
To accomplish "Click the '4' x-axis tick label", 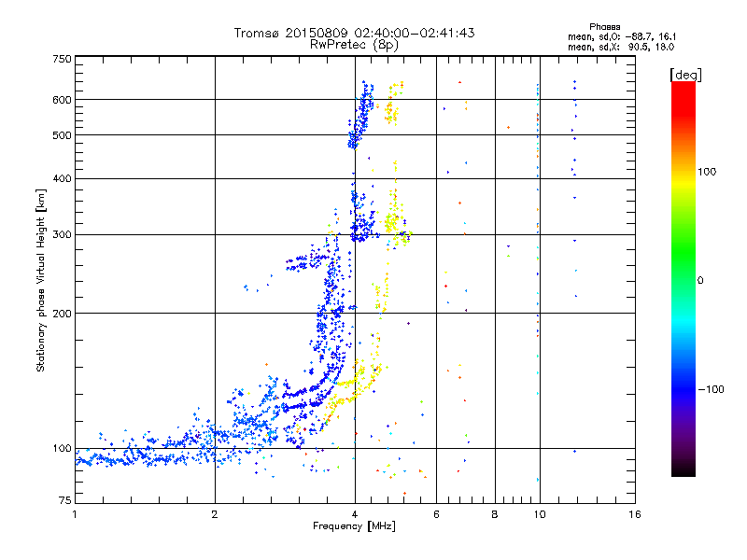I will coord(355,514).
